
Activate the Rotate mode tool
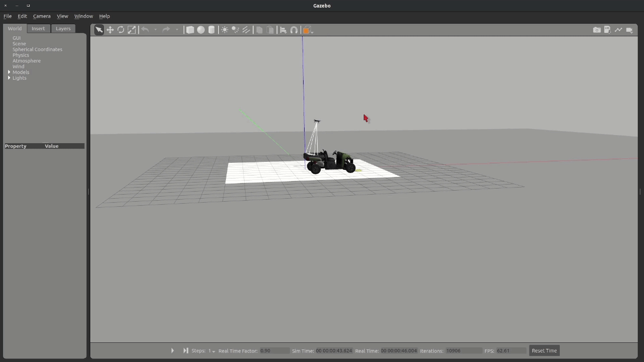pos(121,30)
